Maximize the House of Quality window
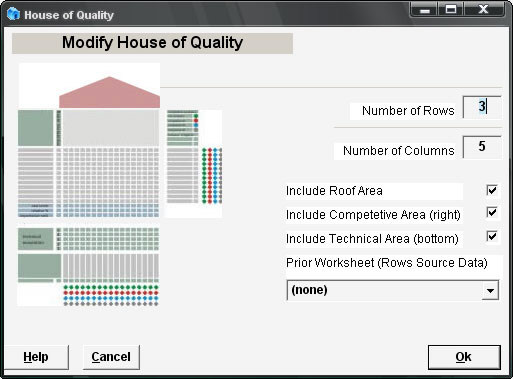The width and height of the screenshot is (513, 379). (451, 10)
